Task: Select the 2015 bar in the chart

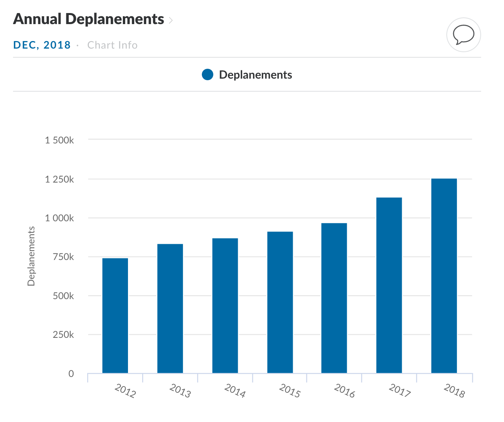Action: [280, 302]
